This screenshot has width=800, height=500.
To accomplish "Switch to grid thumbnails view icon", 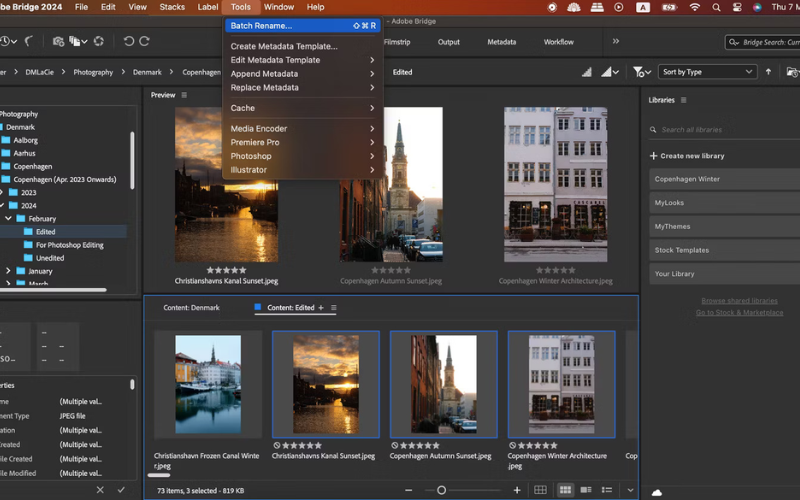I will (x=565, y=490).
